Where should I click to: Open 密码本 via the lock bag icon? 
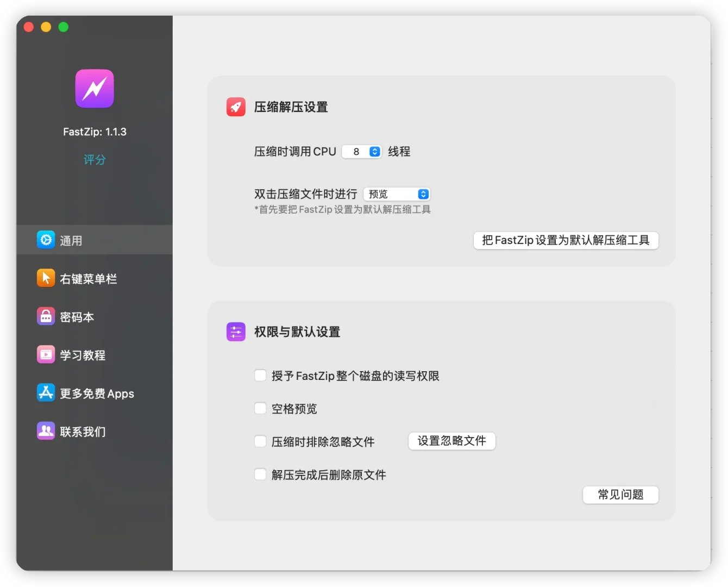pyautogui.click(x=46, y=316)
